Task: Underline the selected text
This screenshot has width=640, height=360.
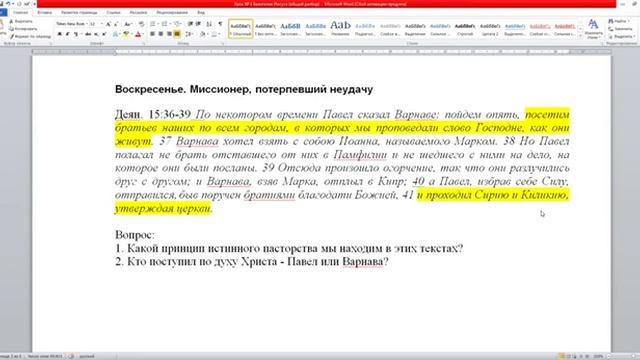Action: 76,34
